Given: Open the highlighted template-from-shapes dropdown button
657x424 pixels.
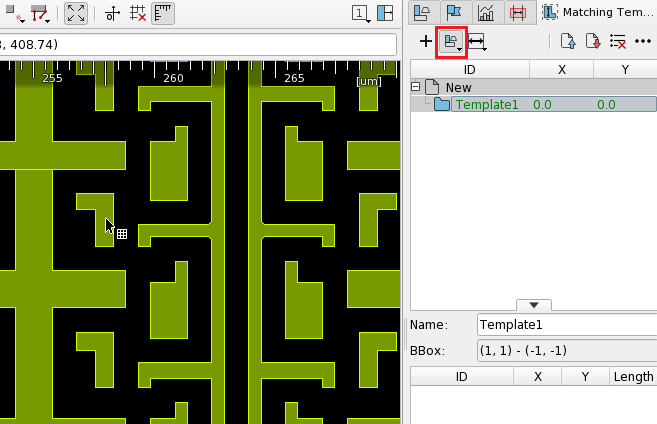Looking at the screenshot, I should 452,41.
